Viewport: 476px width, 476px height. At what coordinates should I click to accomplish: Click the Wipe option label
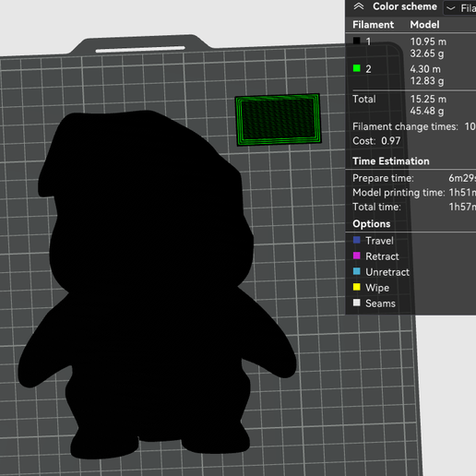tap(377, 288)
